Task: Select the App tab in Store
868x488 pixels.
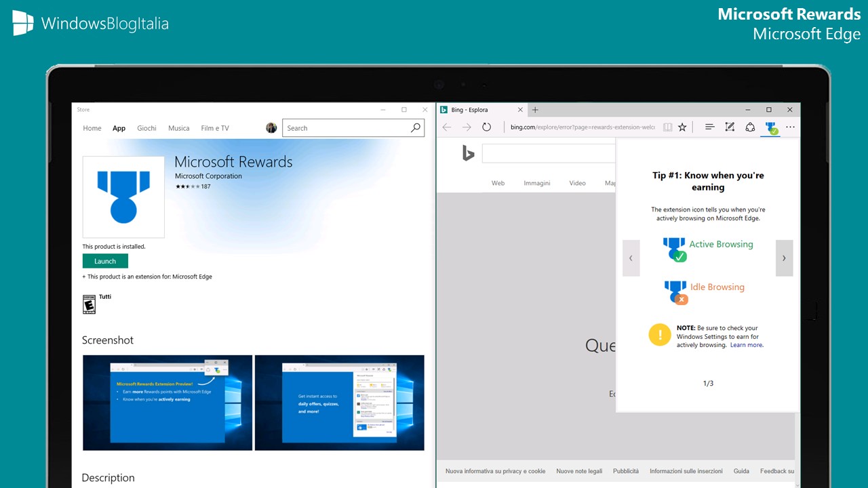Action: (119, 128)
